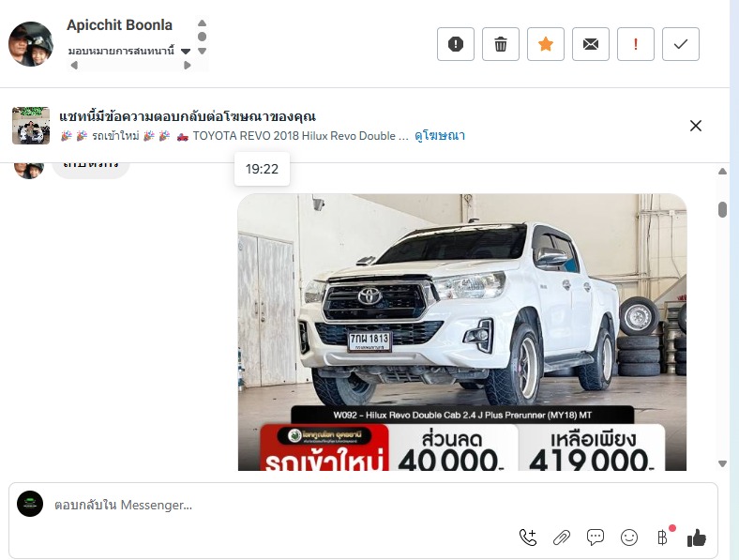The image size is (739, 560).
Task: Close the ad reply banner
Action: pos(696,126)
